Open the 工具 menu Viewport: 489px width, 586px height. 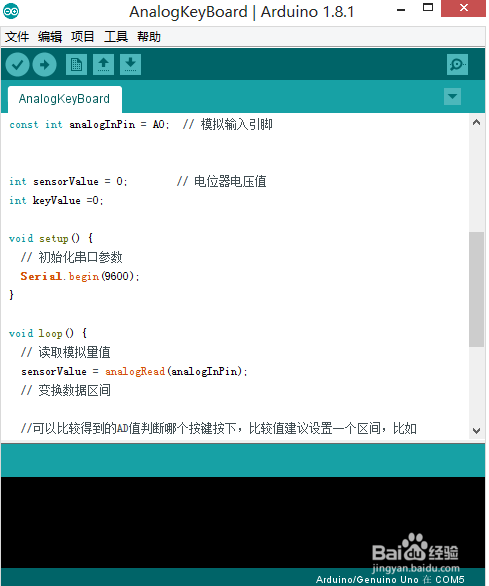click(x=116, y=37)
